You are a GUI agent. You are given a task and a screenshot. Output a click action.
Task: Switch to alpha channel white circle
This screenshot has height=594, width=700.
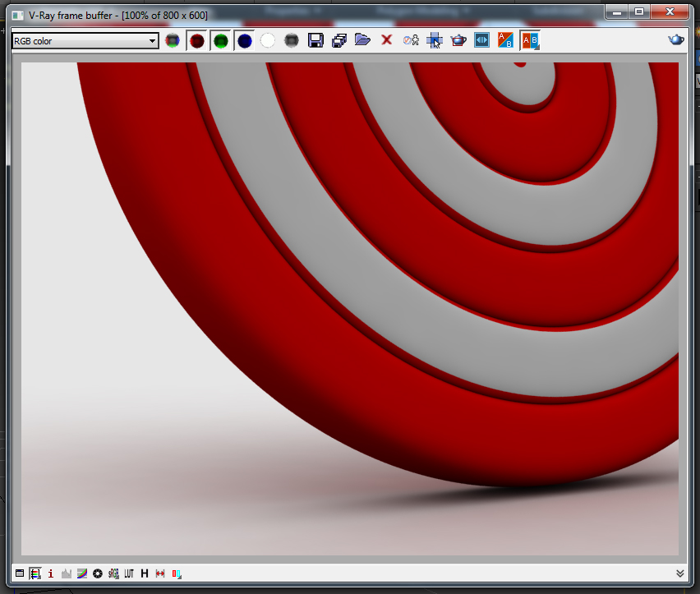click(x=268, y=41)
